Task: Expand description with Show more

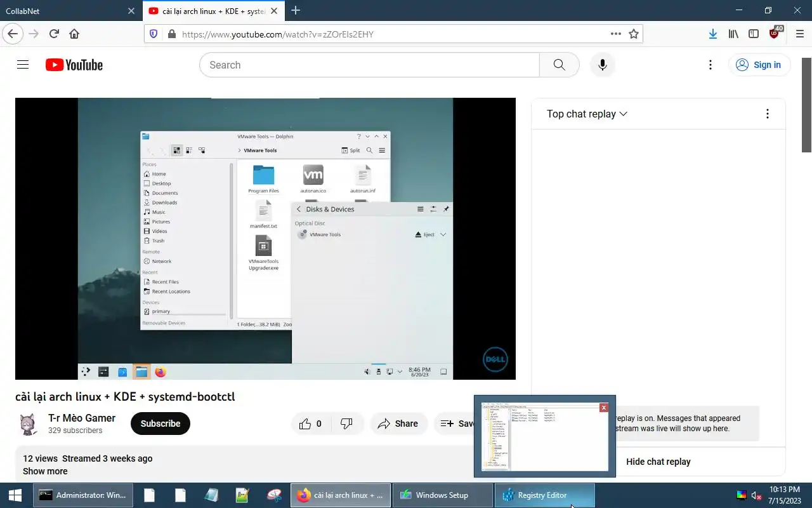Action: click(45, 471)
